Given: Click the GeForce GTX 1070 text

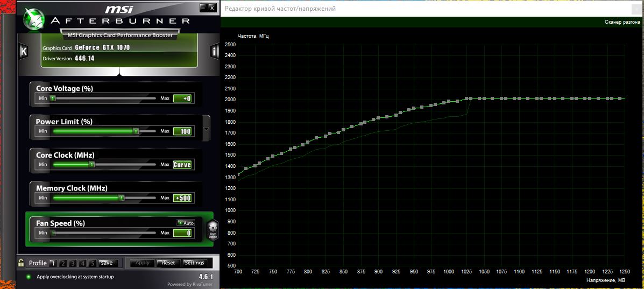Looking at the screenshot, I should coord(102,48).
